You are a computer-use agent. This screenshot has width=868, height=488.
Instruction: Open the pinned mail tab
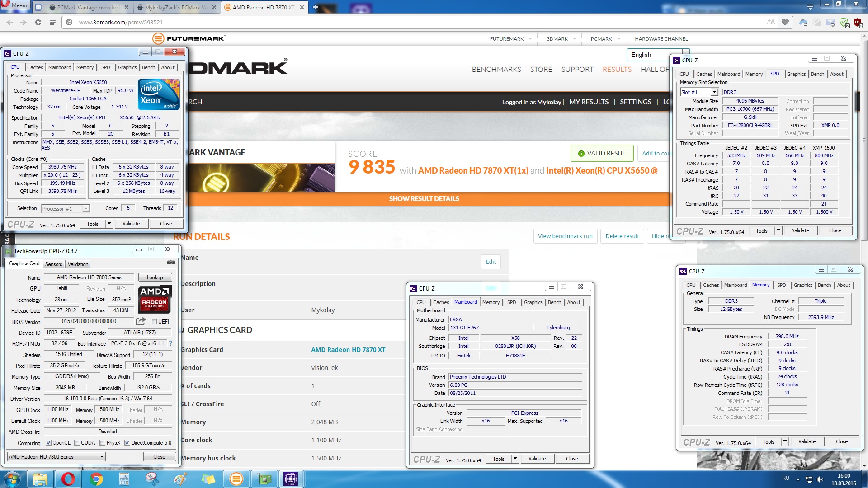[x=38, y=7]
